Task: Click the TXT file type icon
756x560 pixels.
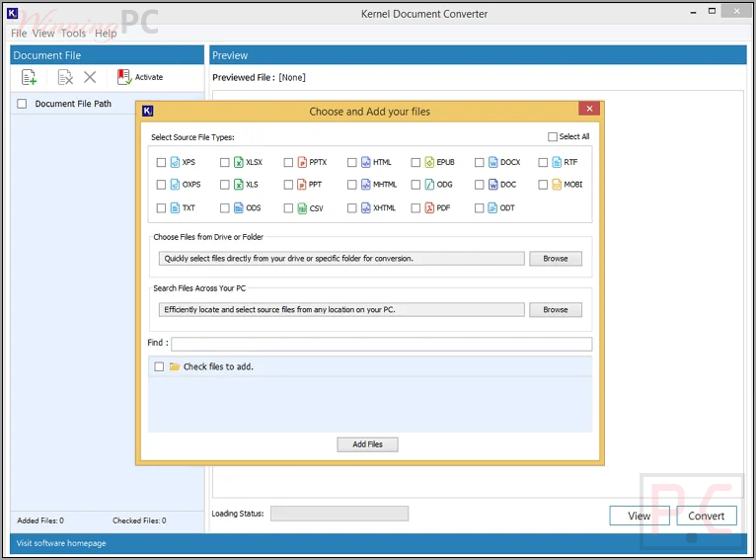Action: pyautogui.click(x=175, y=207)
